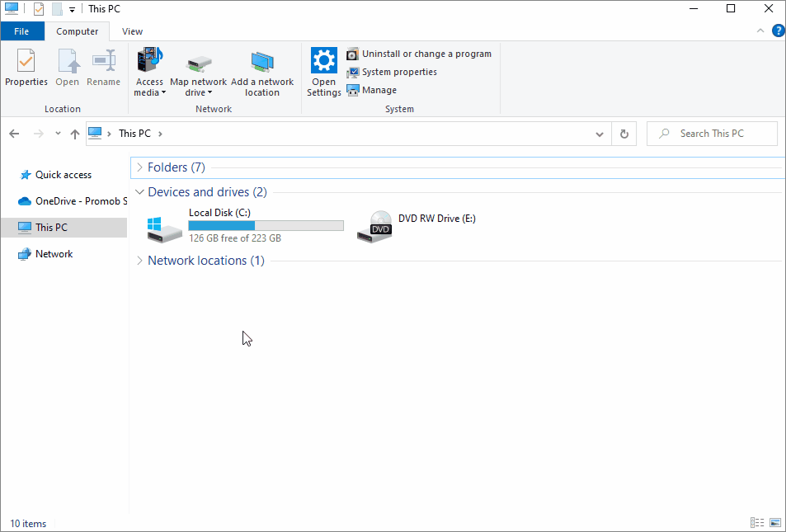Select the Local Disk (C:) drive icon

164,229
